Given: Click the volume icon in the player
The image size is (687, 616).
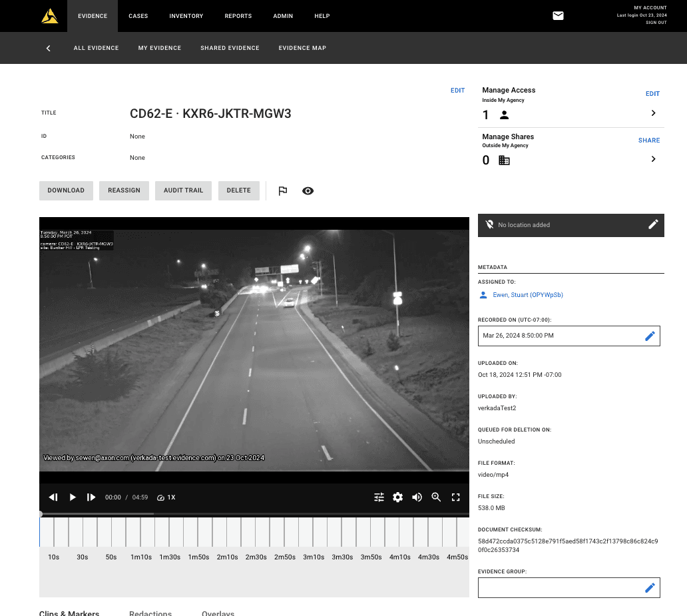Looking at the screenshot, I should click(x=417, y=497).
